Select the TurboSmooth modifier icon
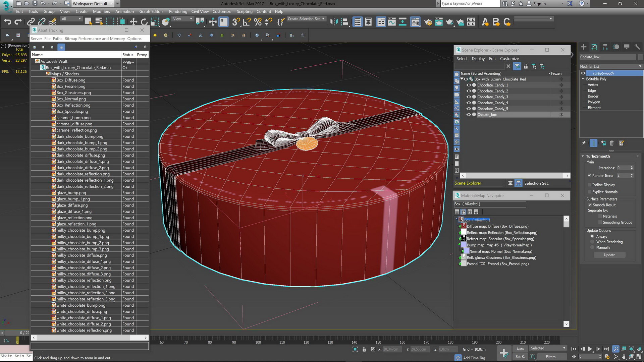Image resolution: width=644 pixels, height=362 pixels. click(x=583, y=73)
